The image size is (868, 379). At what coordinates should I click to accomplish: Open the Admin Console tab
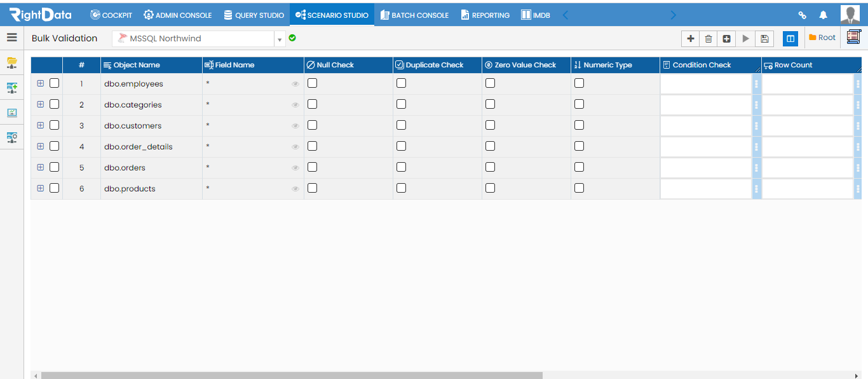tap(178, 15)
